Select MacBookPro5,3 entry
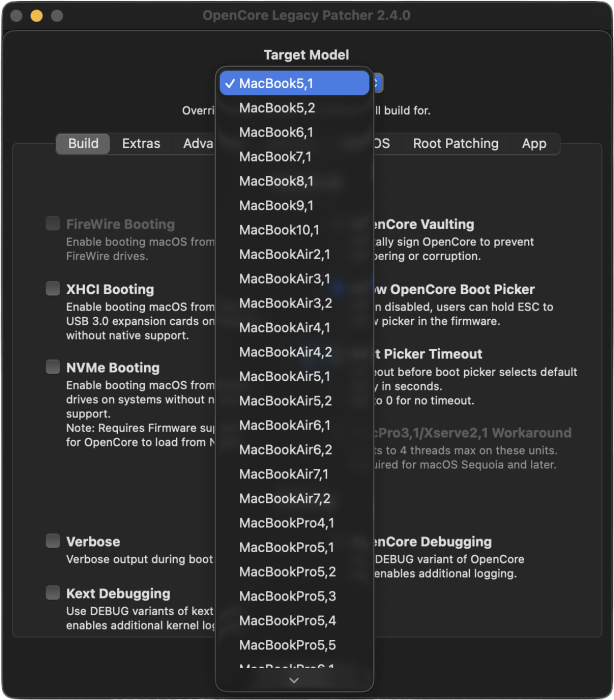The height and width of the screenshot is (700, 614). pyautogui.click(x=294, y=596)
